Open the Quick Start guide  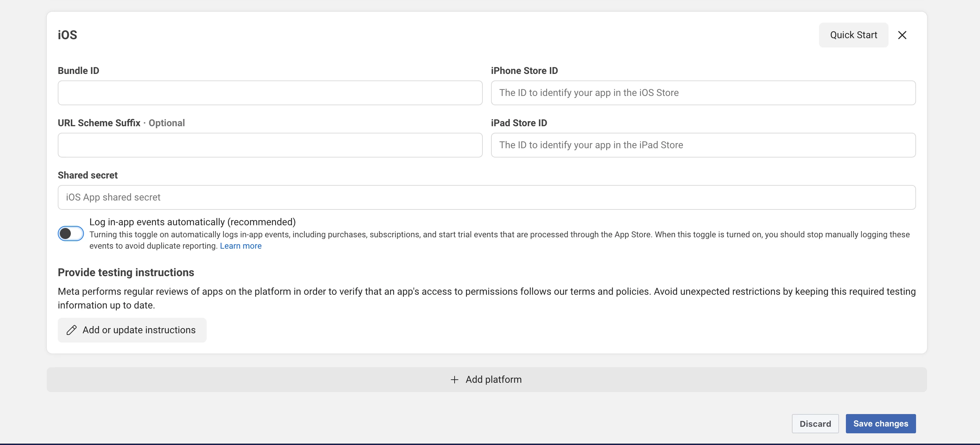853,35
